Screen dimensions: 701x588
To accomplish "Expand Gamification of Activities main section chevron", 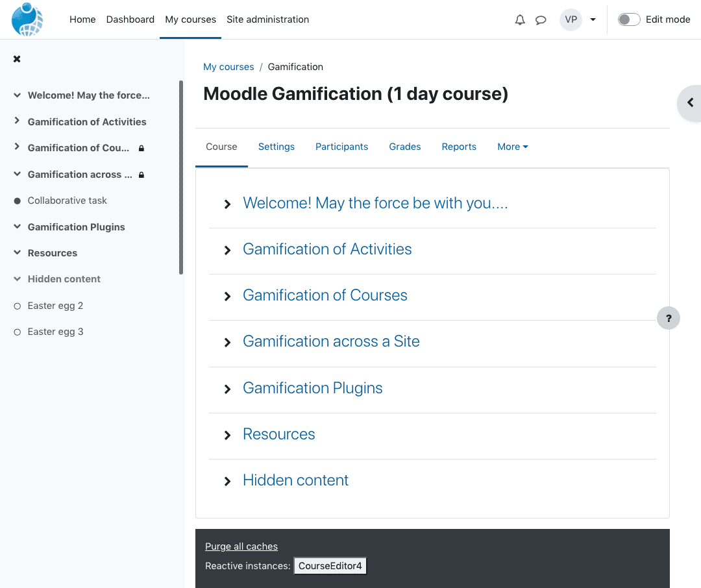I will point(228,251).
